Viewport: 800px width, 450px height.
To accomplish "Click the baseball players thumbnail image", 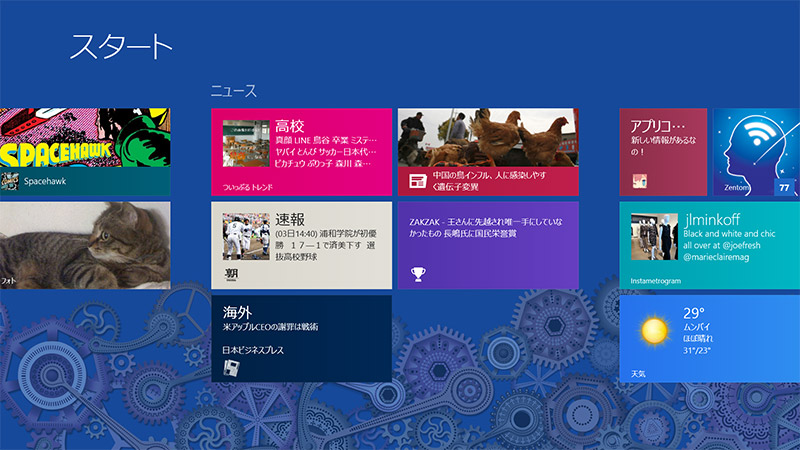I will pos(246,237).
